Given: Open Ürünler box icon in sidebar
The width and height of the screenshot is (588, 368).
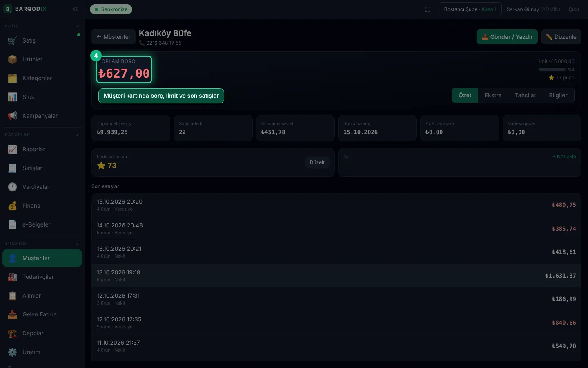Looking at the screenshot, I should (12, 59).
